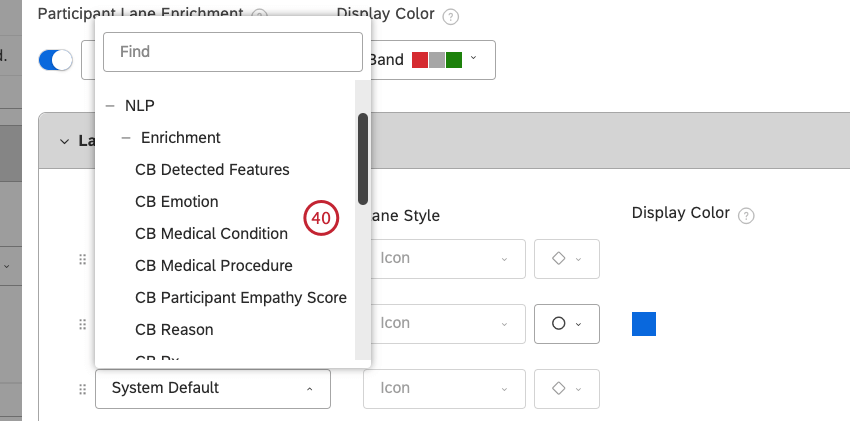Click the help icon beside the lane Display Color column
850x421 pixels.
[x=746, y=215]
